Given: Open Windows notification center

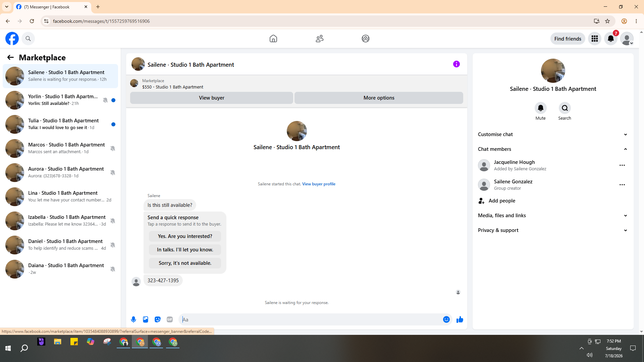Looking at the screenshot, I should coord(633,349).
